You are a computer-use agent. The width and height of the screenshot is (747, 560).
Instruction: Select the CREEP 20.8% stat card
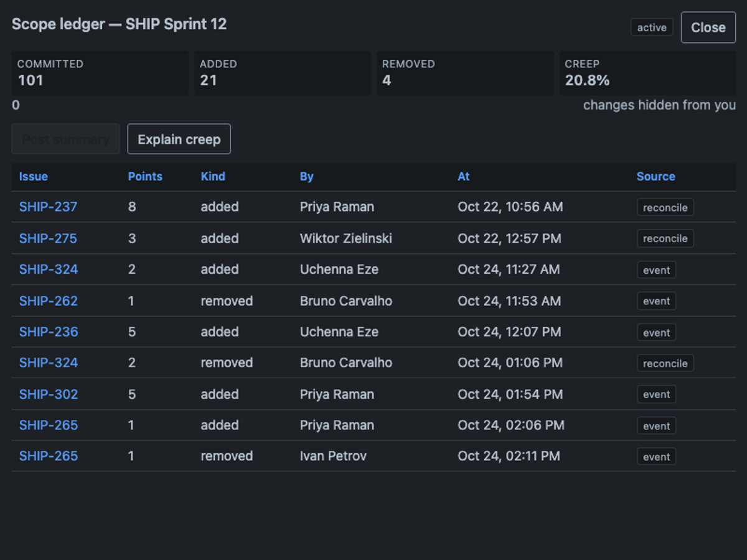647,73
